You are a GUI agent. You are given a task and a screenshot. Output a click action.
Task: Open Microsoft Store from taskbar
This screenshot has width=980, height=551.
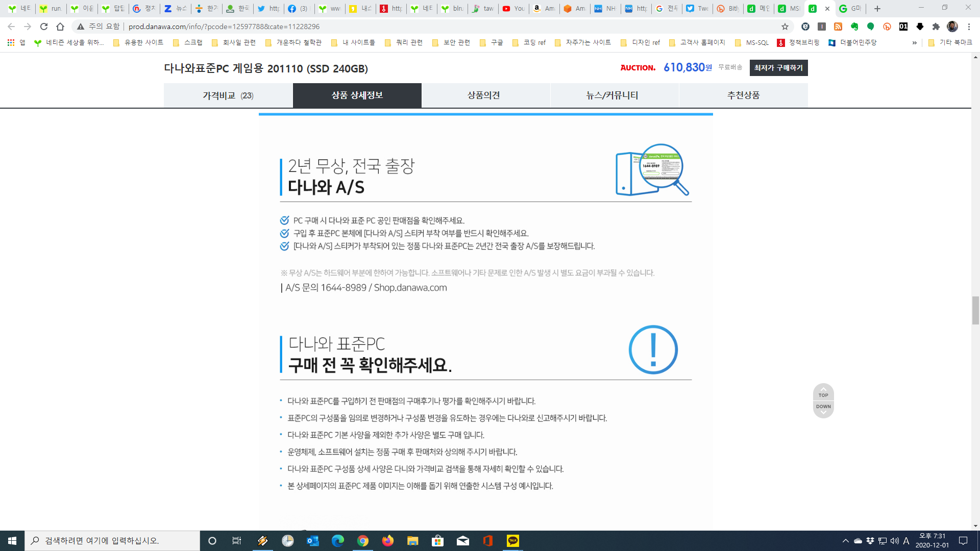pyautogui.click(x=437, y=541)
